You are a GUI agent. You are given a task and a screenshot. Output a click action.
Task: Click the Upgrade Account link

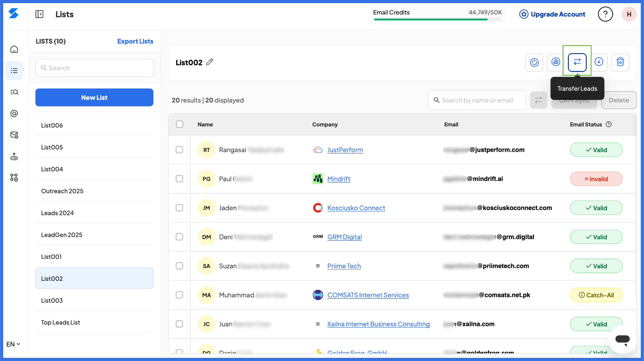click(558, 14)
